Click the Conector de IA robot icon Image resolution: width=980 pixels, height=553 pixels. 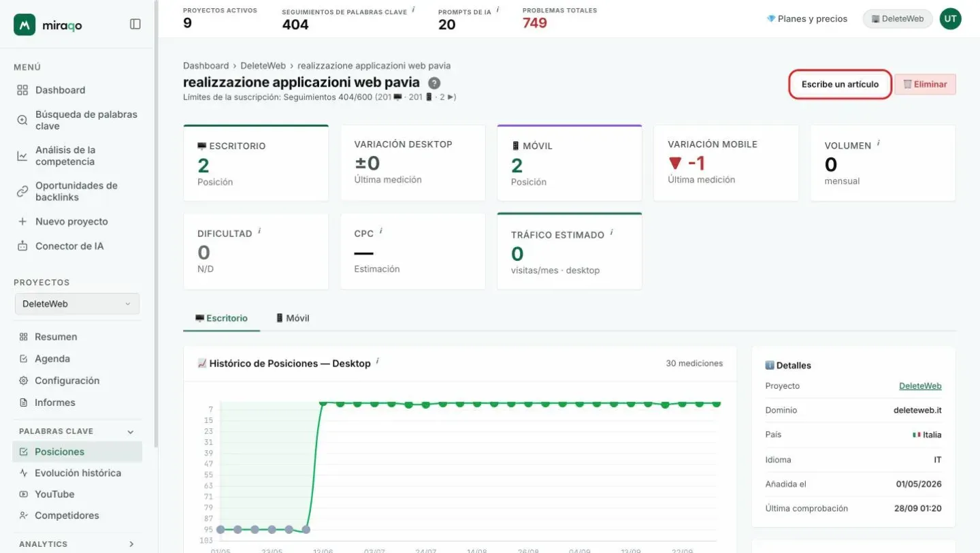22,246
